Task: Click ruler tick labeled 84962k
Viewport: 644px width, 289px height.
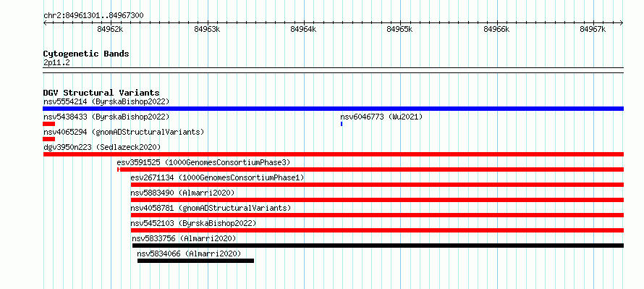Action: click(110, 29)
